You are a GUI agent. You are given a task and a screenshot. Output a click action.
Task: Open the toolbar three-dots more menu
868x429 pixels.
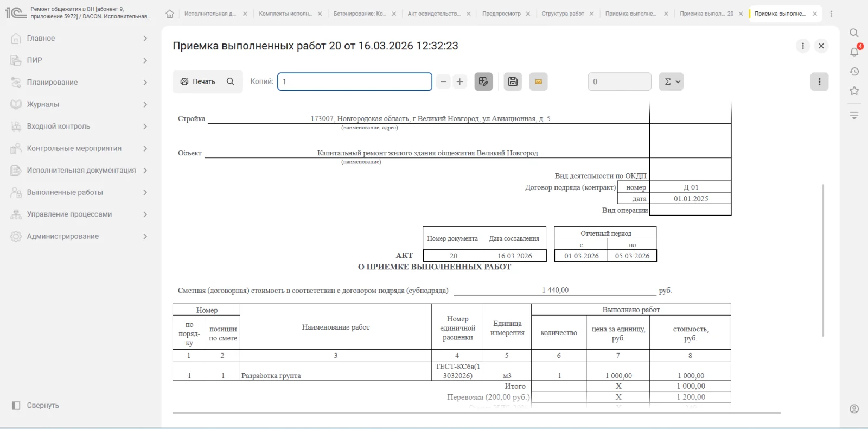[819, 81]
